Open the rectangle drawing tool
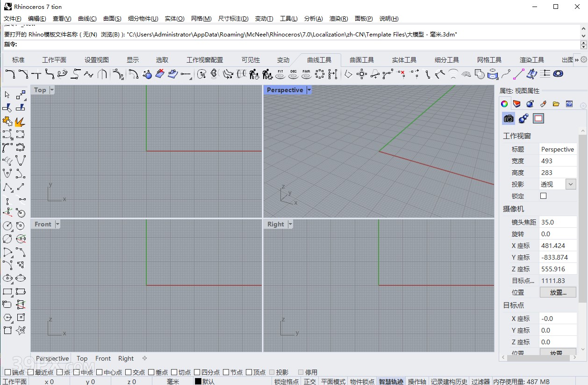This screenshot has height=385, width=588. pyautogui.click(x=7, y=291)
